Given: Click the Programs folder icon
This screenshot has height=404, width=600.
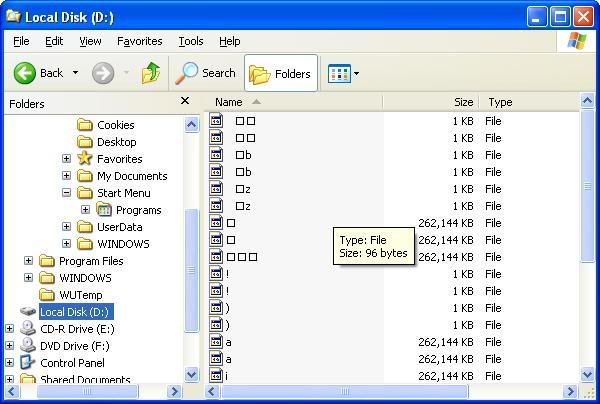Looking at the screenshot, I should click(104, 210).
